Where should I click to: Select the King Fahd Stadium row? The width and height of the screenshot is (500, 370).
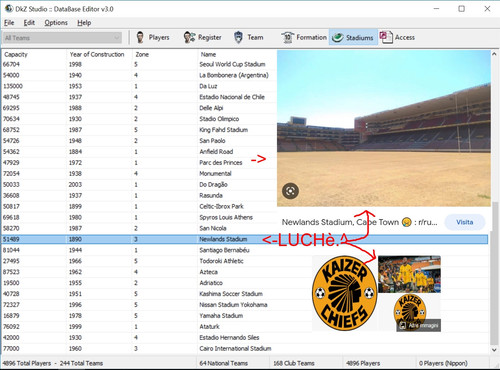coord(139,130)
